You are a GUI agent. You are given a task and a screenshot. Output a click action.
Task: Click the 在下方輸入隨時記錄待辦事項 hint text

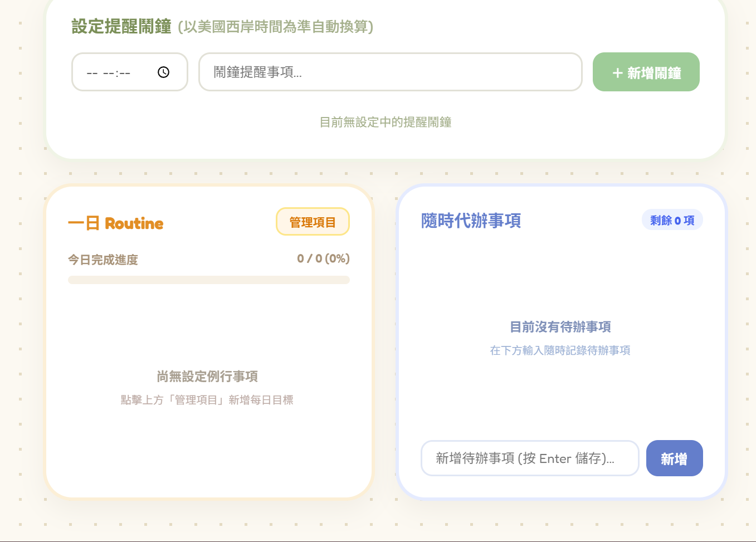tap(560, 350)
